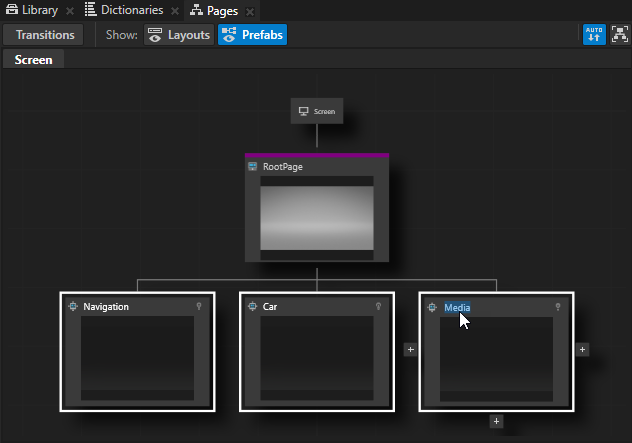Switch to the Dictionaries tab
This screenshot has width=632, height=443.
point(122,10)
